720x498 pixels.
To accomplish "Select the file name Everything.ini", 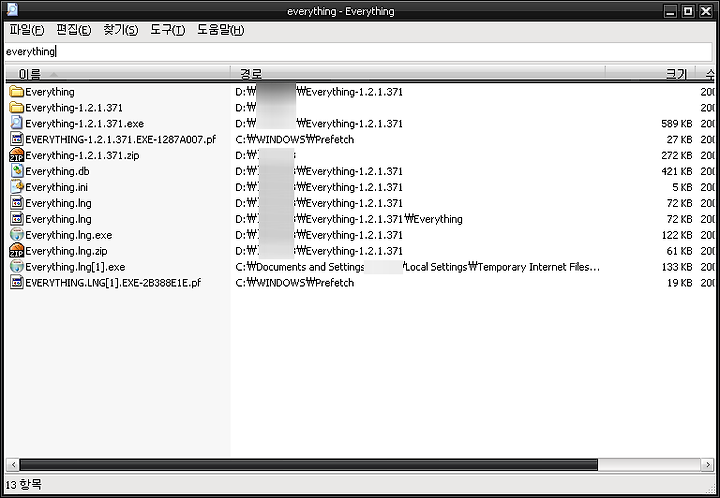I will [56, 187].
